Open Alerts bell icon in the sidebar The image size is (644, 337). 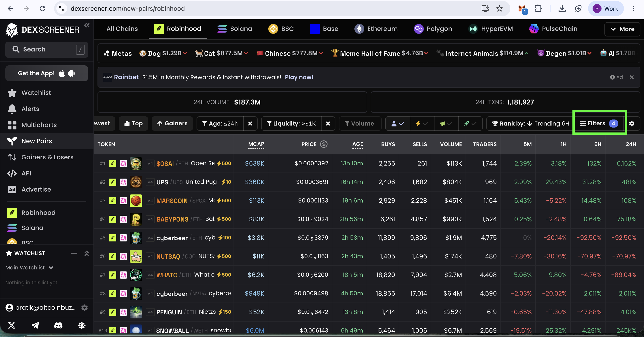click(x=12, y=109)
